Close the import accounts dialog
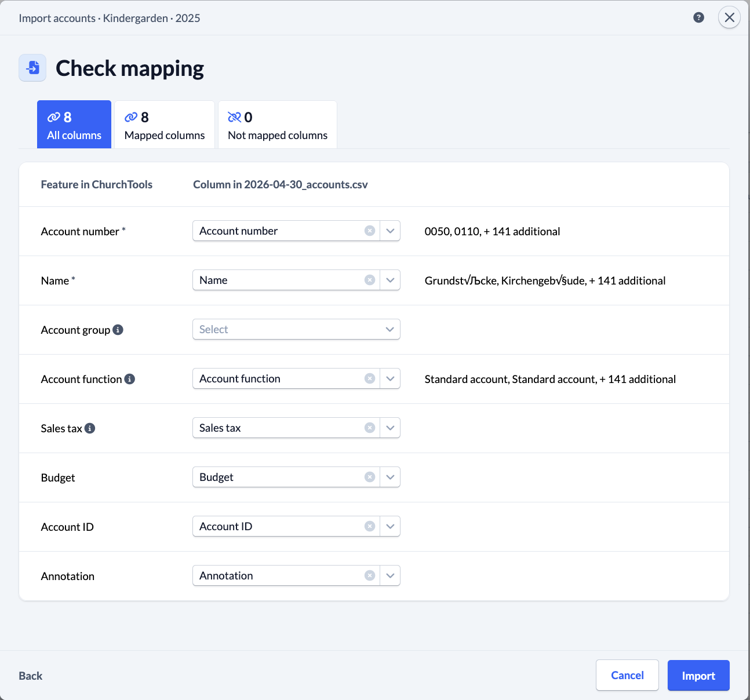750x700 pixels. 729,17
